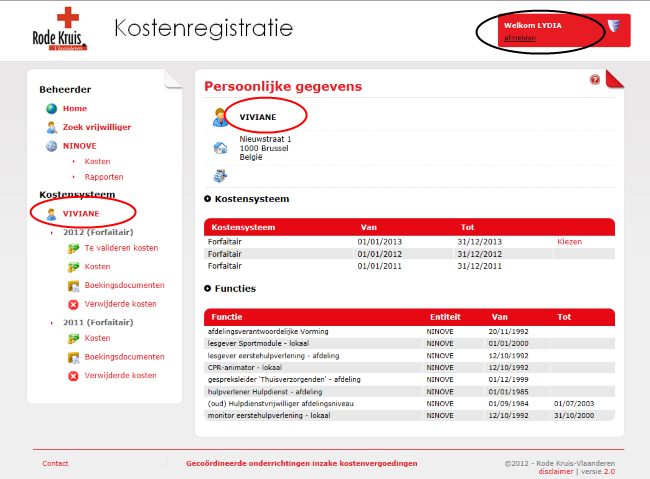This screenshot has height=479, width=650.
Task: Open Kosten under 2012 (Forfaitair)
Action: 97,267
